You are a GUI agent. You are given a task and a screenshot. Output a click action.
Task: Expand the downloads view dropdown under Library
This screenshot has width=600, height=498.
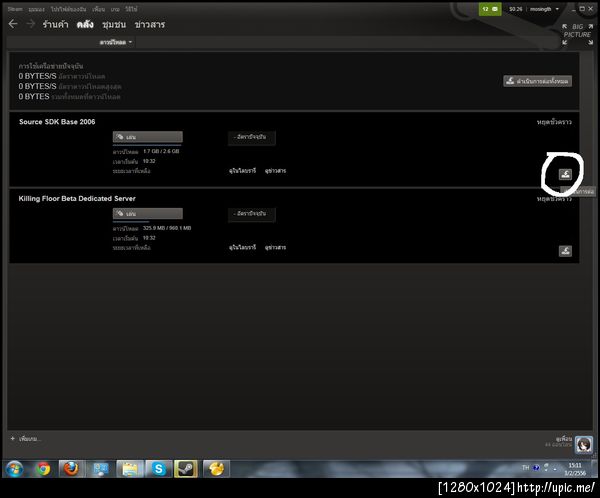tap(116, 42)
